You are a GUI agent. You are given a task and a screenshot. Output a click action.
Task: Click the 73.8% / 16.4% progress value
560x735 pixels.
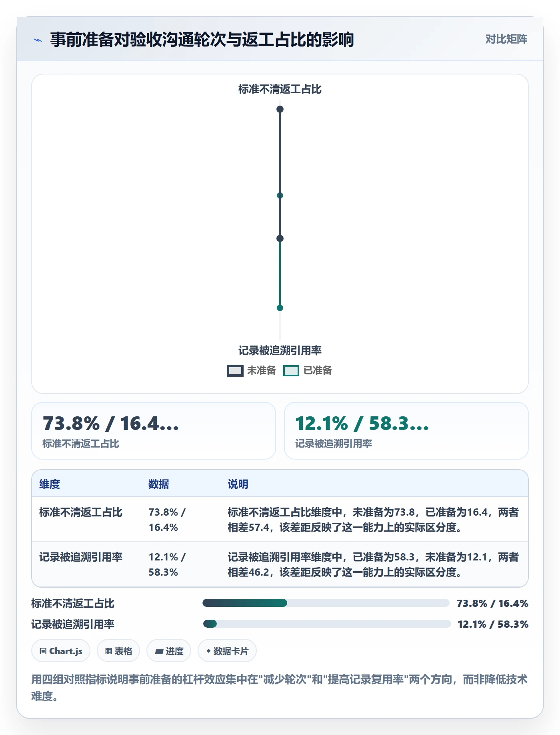click(492, 603)
